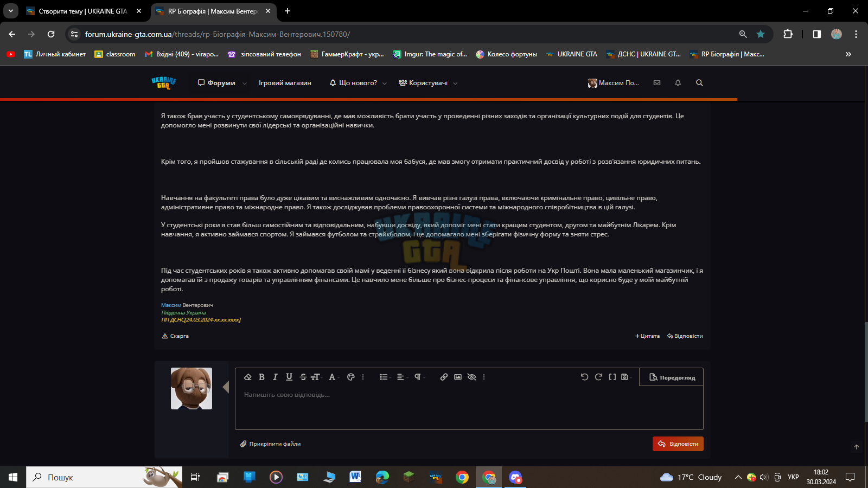Open browser side panel icon
Viewport: 868px width, 488px height.
(816, 34)
